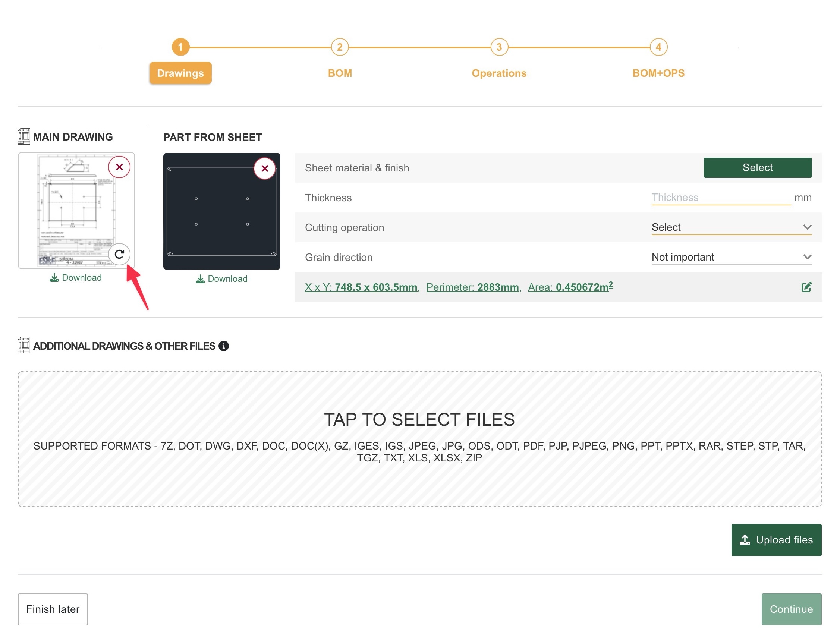Open the BOM+OPS step

[658, 73]
